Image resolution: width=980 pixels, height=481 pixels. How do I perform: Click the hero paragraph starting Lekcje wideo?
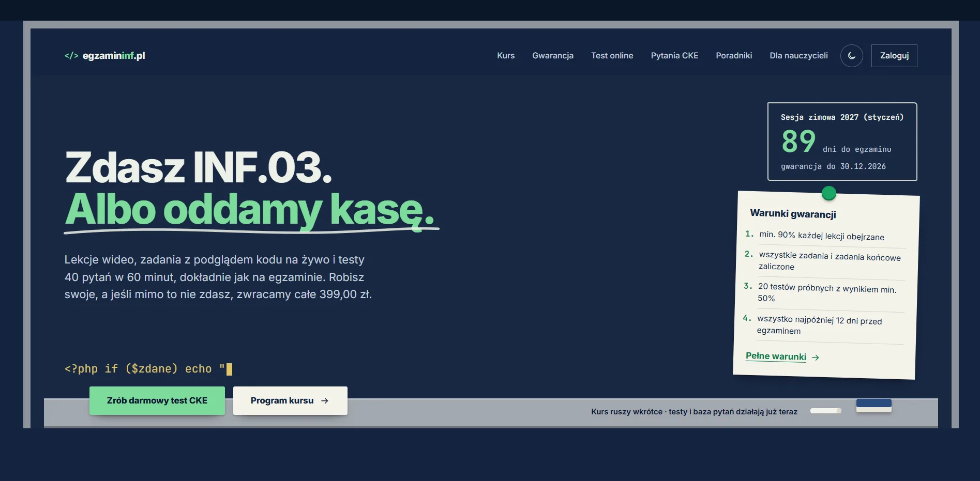[218, 277]
